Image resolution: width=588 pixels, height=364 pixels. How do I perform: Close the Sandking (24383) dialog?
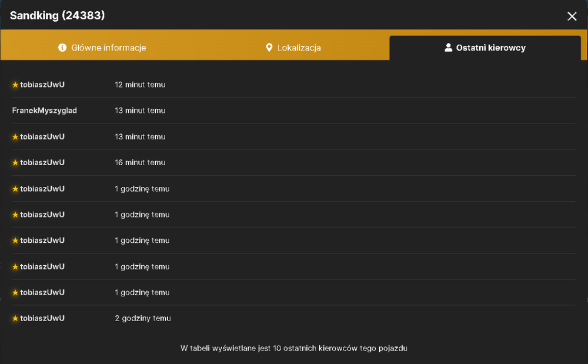point(572,16)
